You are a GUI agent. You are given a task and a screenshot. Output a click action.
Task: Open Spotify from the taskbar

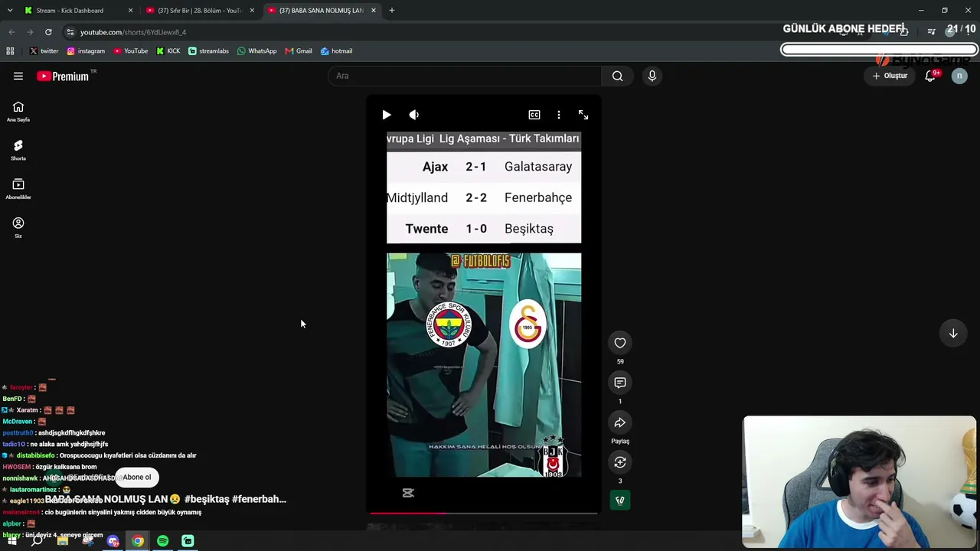coord(163,541)
